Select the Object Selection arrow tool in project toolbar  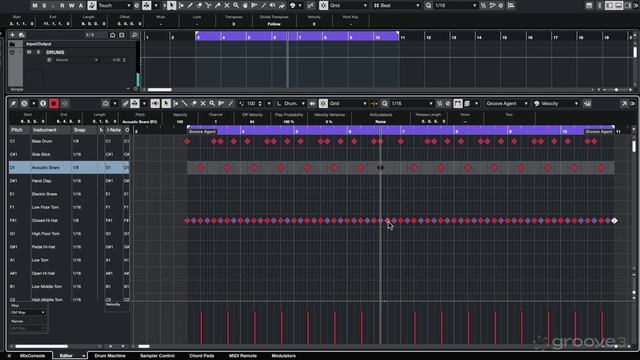point(171,6)
